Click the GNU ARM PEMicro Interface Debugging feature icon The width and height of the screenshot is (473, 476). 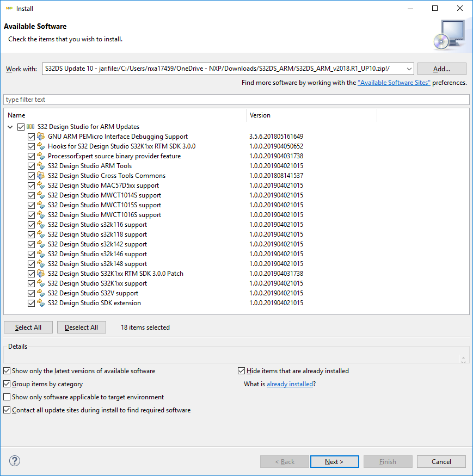[41, 137]
